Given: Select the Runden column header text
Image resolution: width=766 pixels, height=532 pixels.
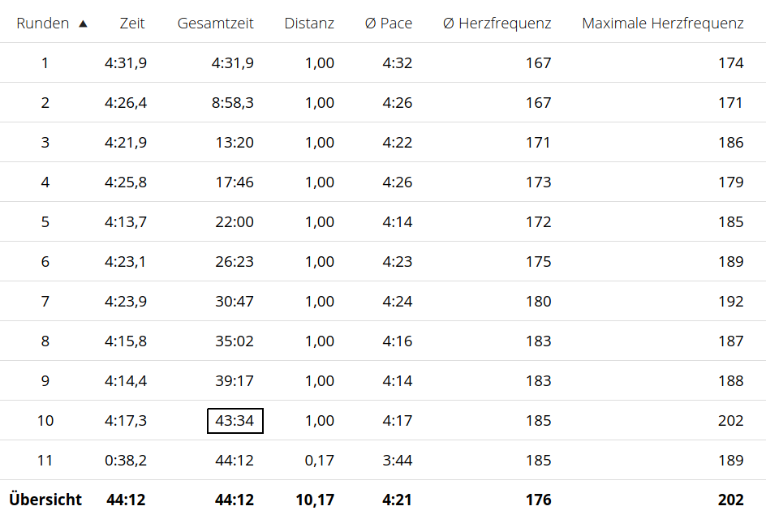Looking at the screenshot, I should click(43, 24).
